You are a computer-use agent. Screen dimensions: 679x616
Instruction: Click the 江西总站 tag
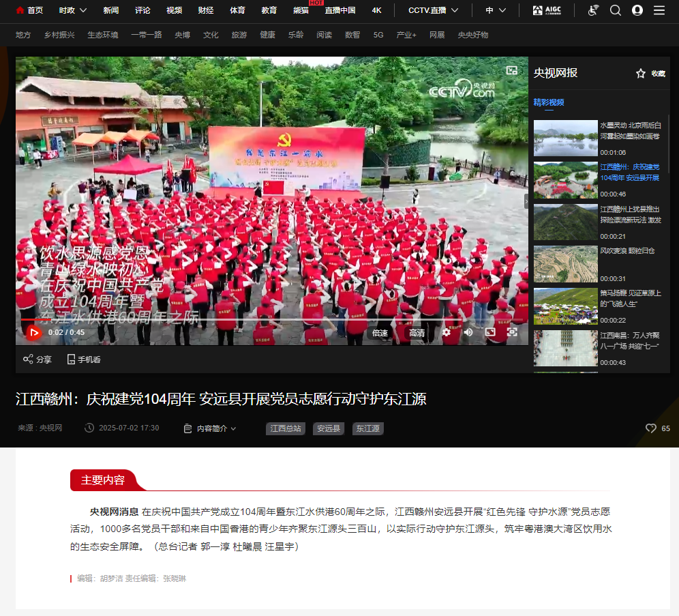[286, 428]
